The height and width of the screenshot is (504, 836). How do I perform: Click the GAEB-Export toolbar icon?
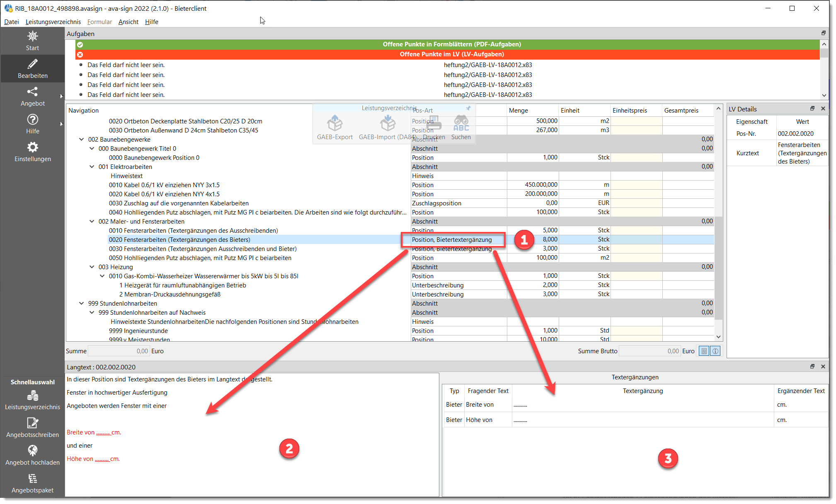pyautogui.click(x=334, y=123)
